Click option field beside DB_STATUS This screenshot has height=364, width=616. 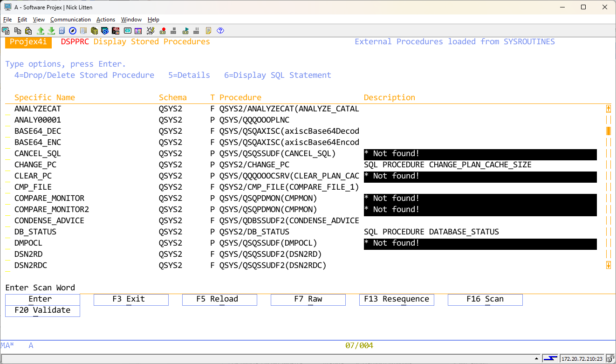[7, 232]
